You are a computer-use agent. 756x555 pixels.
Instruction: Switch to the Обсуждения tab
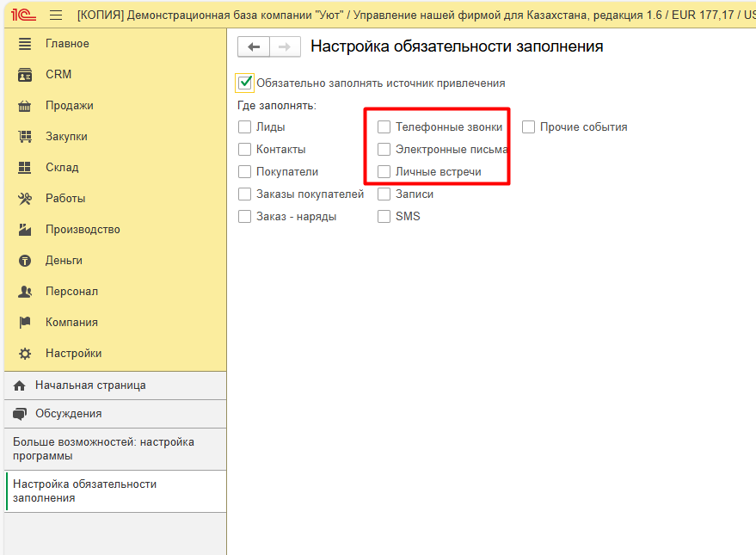[x=68, y=414]
